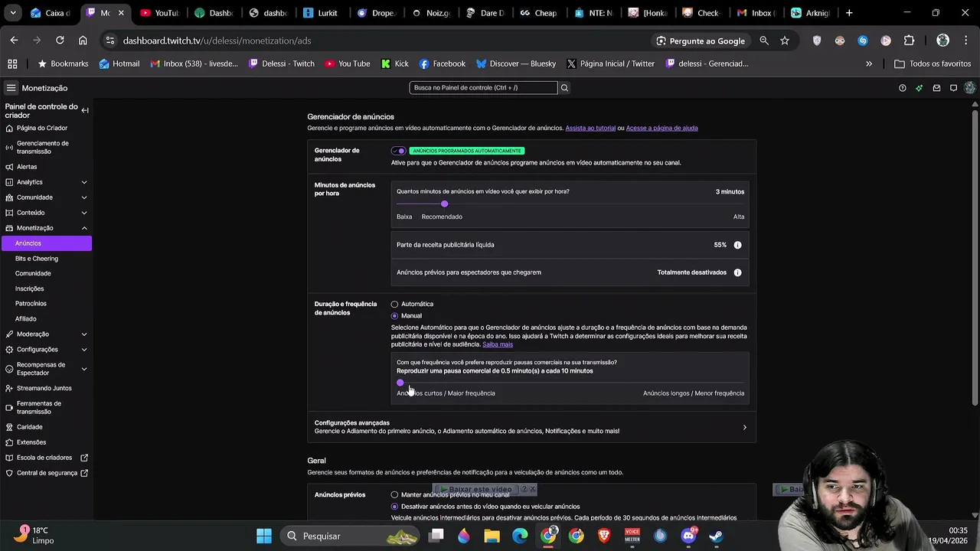Click Pergunte ao Google button
Viewport: 980px width, 551px height.
pos(701,41)
